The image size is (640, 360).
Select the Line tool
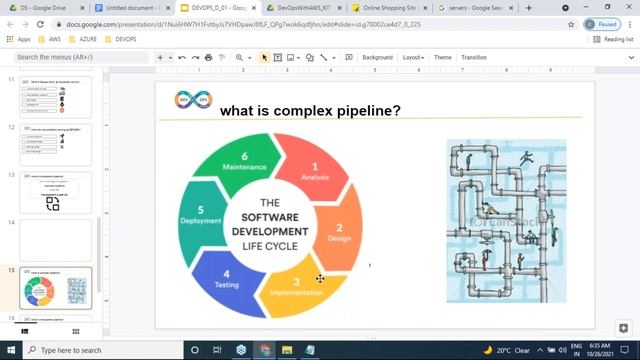tap(324, 58)
